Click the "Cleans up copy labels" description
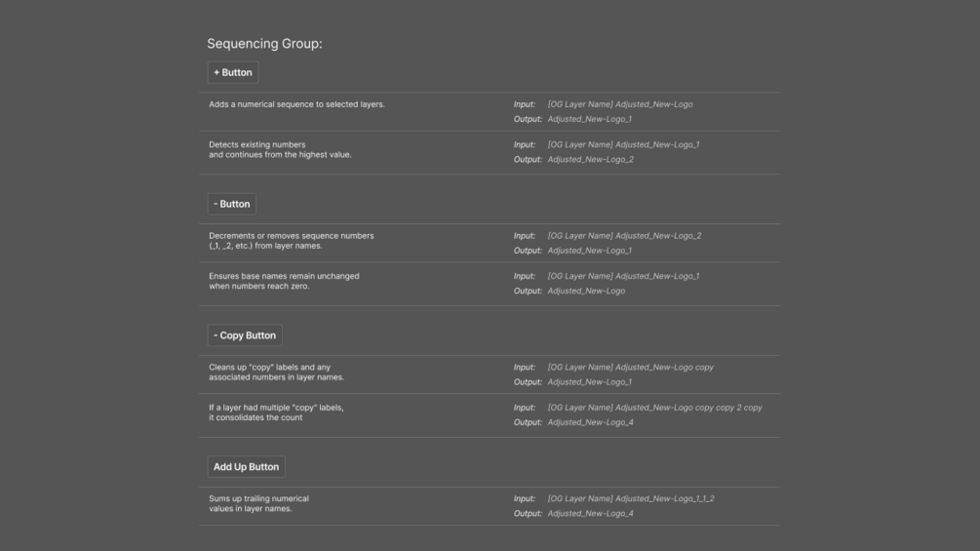 [276, 373]
